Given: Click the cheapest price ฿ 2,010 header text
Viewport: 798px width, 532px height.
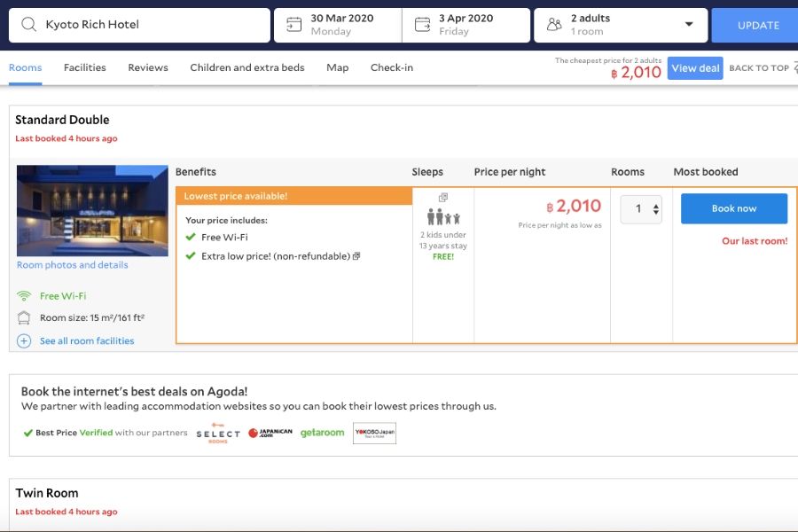Looking at the screenshot, I should pos(636,73).
